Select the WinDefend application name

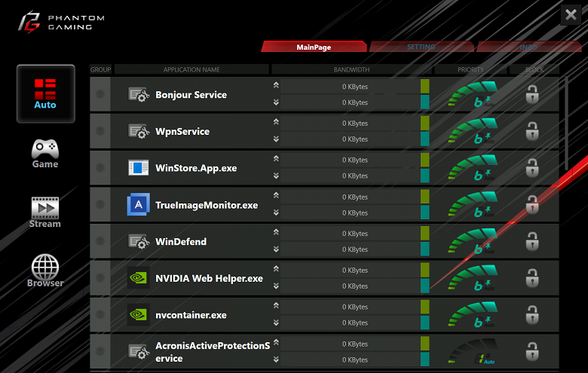click(181, 241)
